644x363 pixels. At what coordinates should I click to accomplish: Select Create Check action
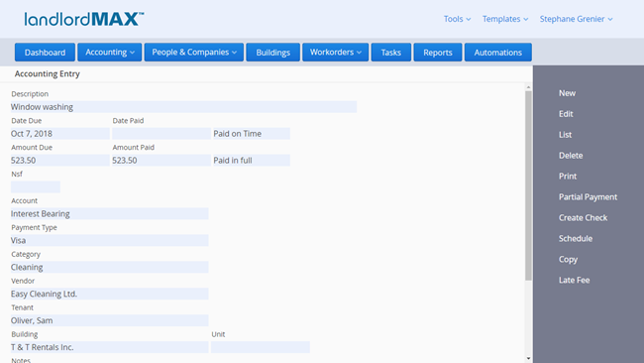click(x=583, y=218)
